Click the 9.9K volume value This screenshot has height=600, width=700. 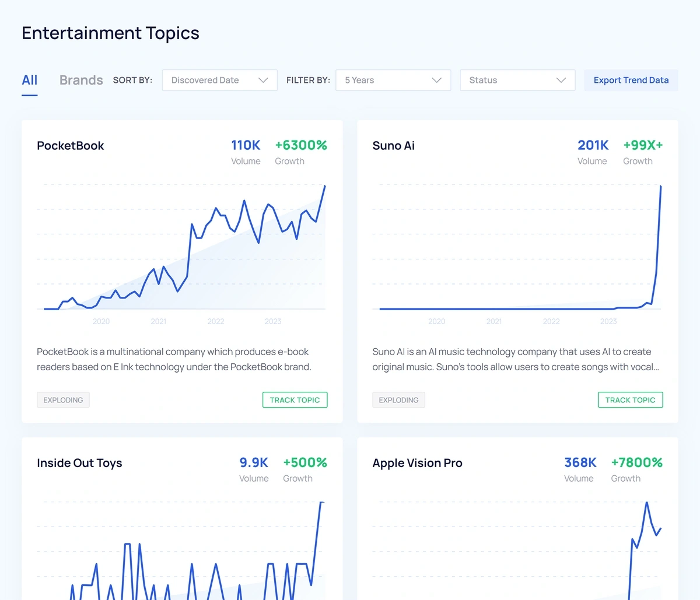click(x=254, y=462)
